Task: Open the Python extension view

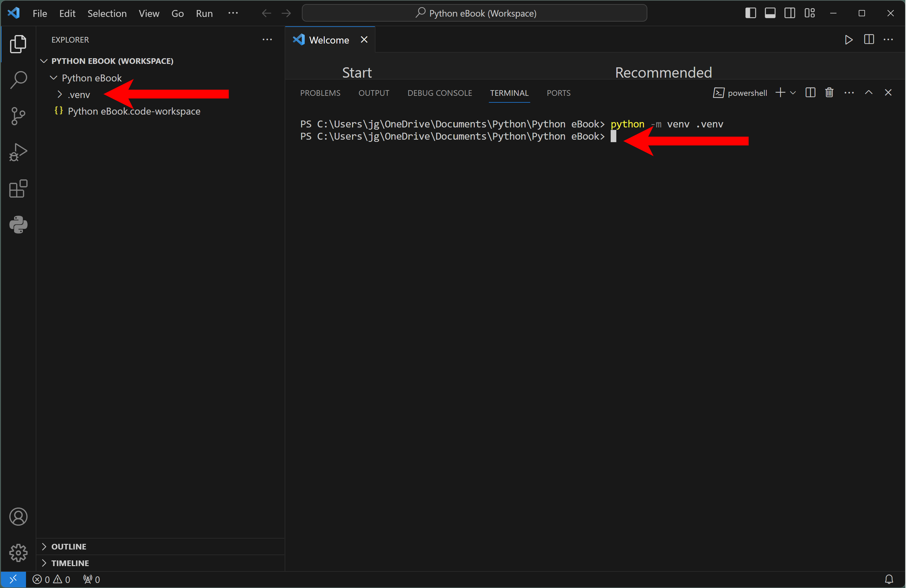Action: coord(18,224)
